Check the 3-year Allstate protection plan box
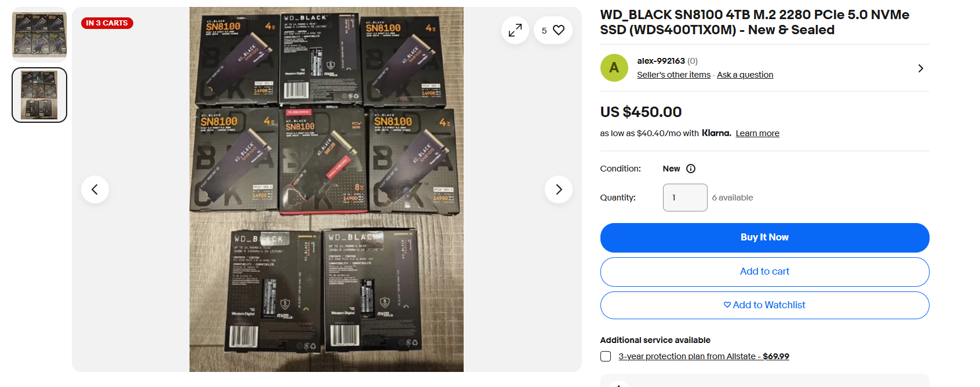 606,356
